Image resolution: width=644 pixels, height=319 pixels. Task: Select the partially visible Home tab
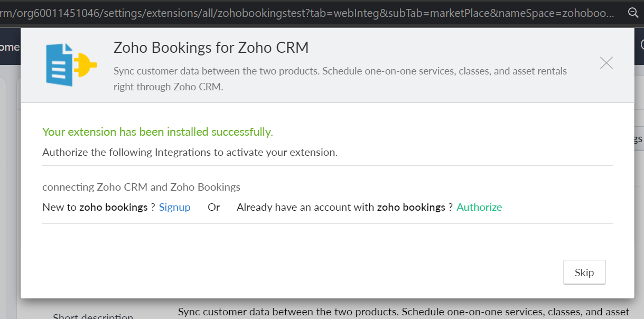pos(10,47)
